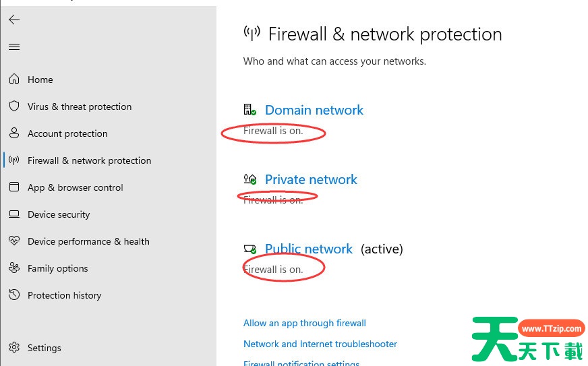The height and width of the screenshot is (366, 588).
Task: Open Private network settings link
Action: click(312, 179)
